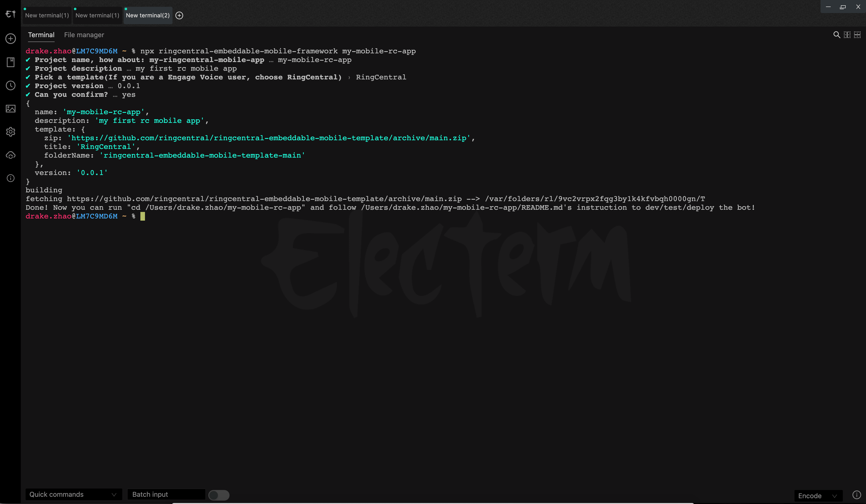Image resolution: width=866 pixels, height=504 pixels.
Task: Switch to File manager tab
Action: (84, 35)
